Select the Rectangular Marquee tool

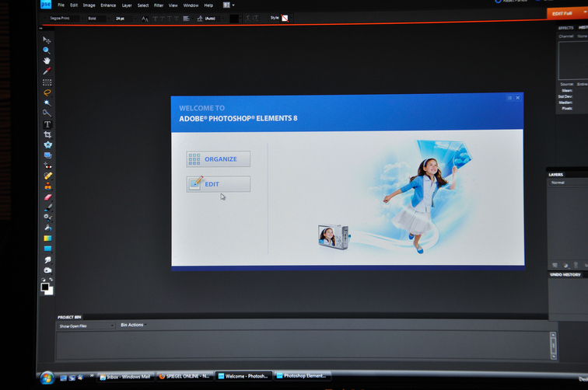[47, 82]
